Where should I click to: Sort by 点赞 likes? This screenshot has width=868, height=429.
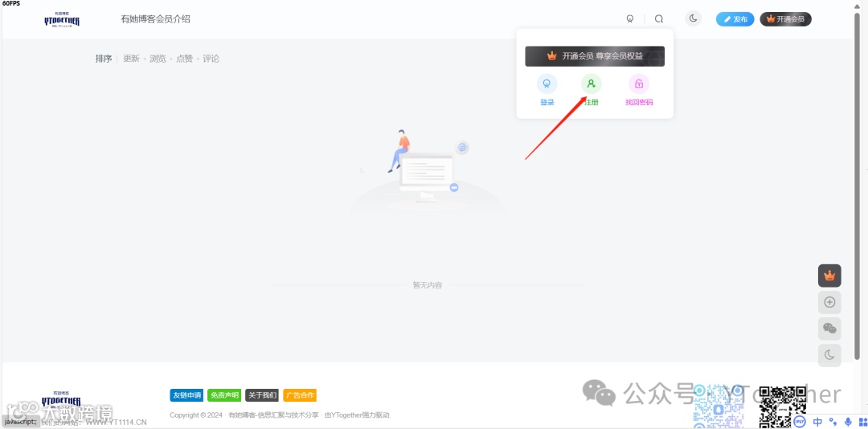pyautogui.click(x=184, y=59)
